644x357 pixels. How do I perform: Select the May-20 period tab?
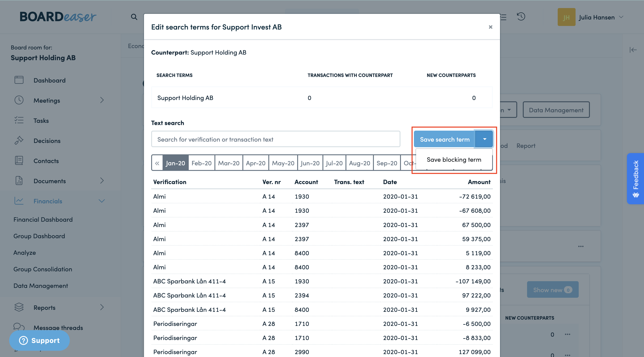tap(283, 163)
